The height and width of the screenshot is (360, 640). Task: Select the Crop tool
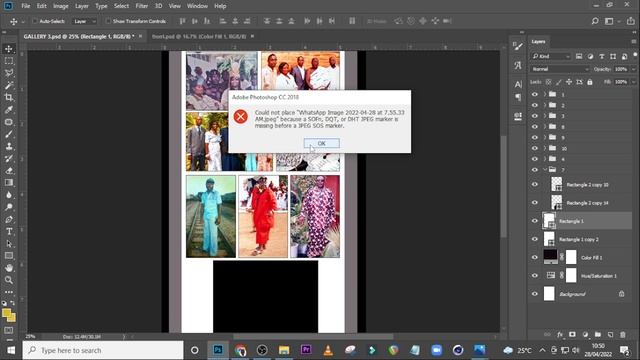pos(9,97)
